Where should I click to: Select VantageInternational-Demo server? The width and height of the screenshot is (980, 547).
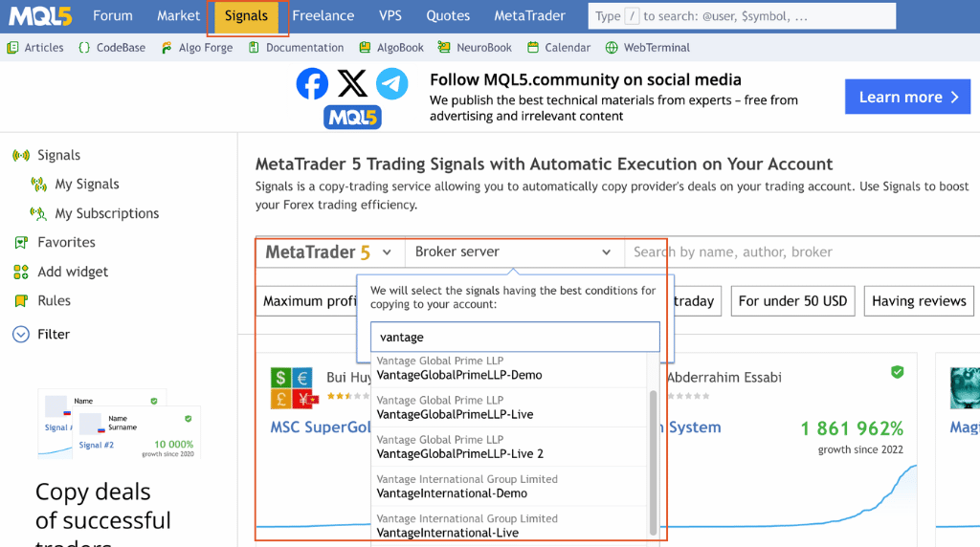coord(509,486)
